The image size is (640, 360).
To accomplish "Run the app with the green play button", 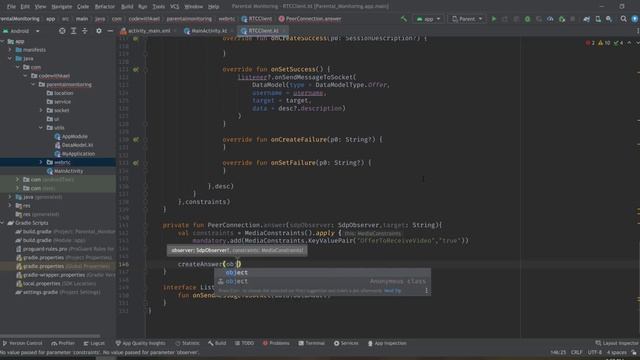I will [494, 19].
